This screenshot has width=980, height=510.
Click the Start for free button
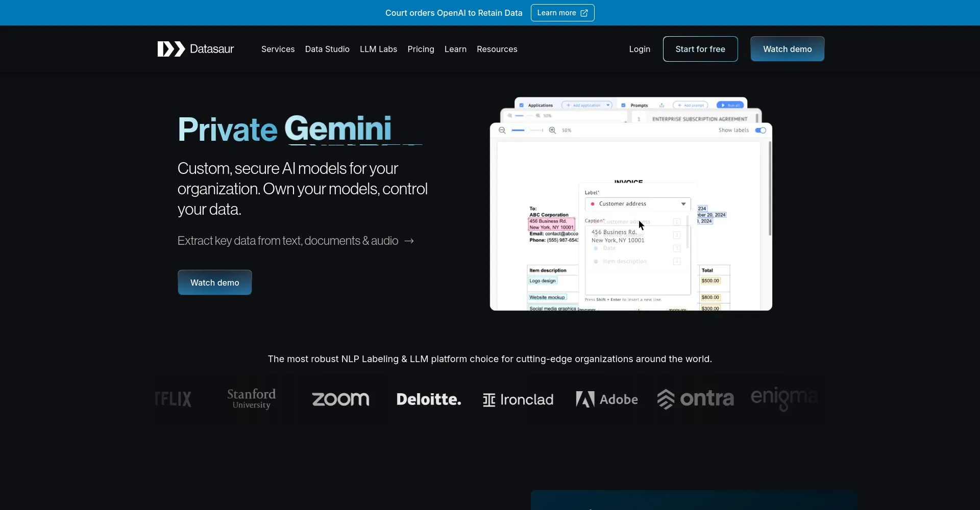[700, 49]
